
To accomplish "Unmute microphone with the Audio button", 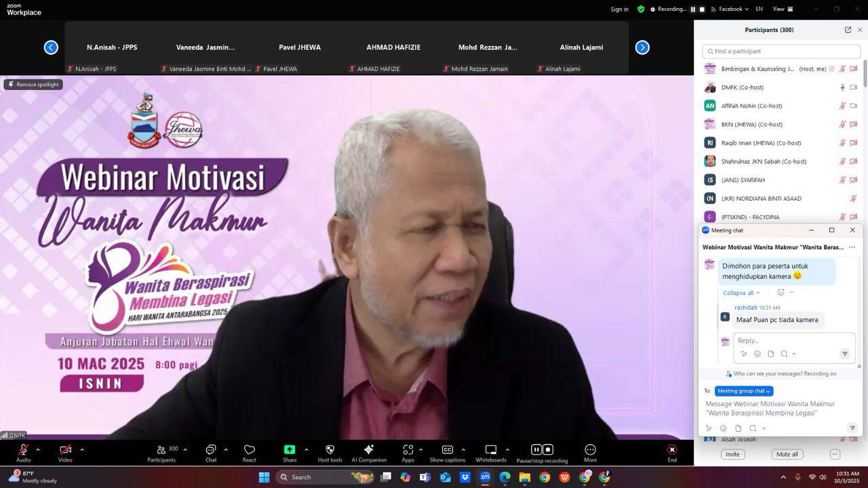I will 23,451.
